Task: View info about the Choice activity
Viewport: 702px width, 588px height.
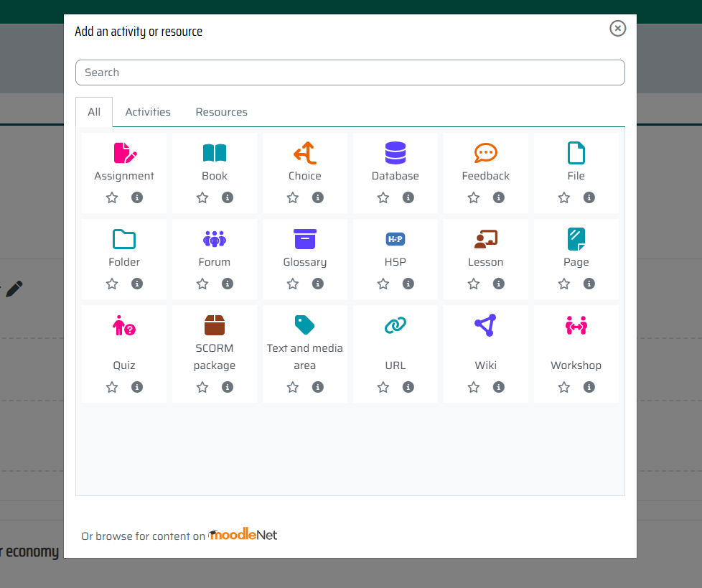Action: tap(317, 197)
